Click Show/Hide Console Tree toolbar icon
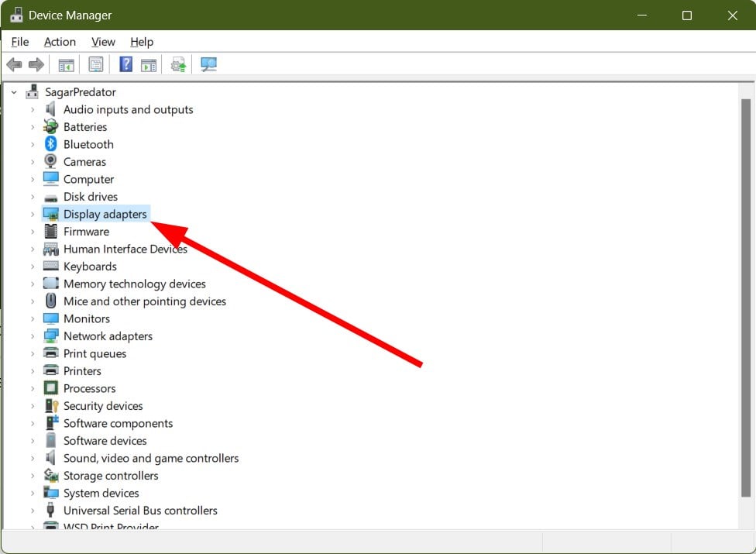 click(x=66, y=64)
